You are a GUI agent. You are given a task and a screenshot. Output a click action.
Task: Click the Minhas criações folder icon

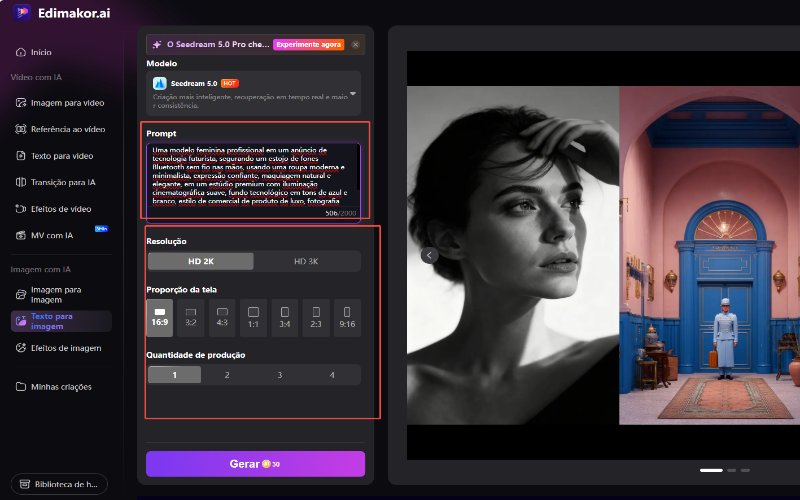coord(20,386)
